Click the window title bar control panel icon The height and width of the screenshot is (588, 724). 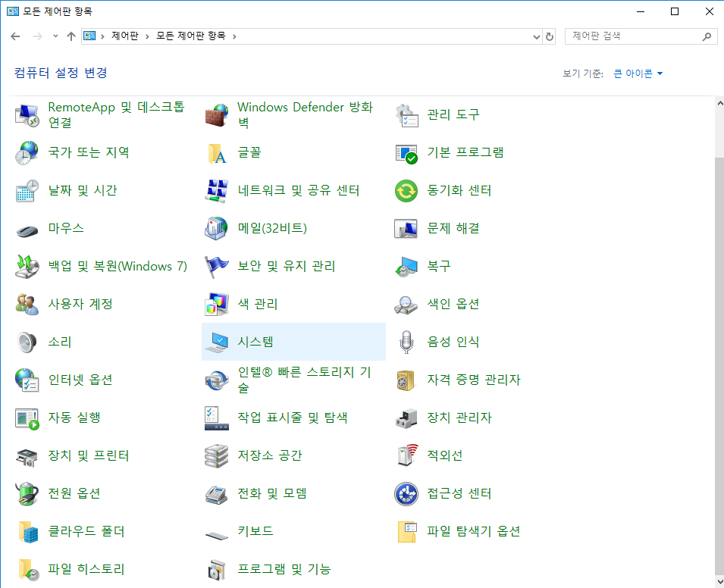(13, 11)
